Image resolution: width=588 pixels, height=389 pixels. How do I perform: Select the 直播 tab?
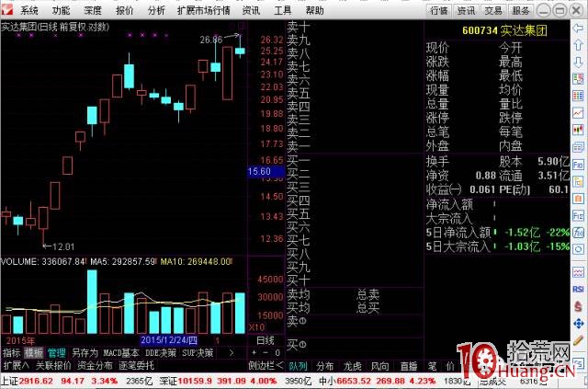pyautogui.click(x=408, y=366)
